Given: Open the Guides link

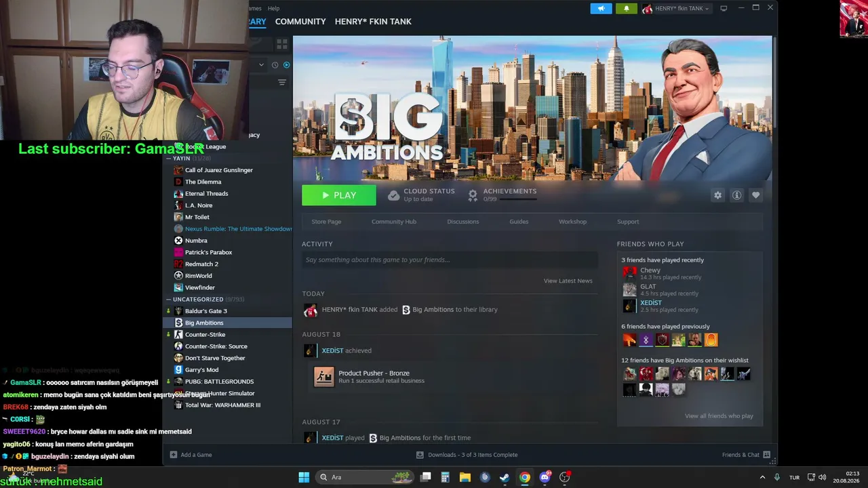Looking at the screenshot, I should click(519, 222).
